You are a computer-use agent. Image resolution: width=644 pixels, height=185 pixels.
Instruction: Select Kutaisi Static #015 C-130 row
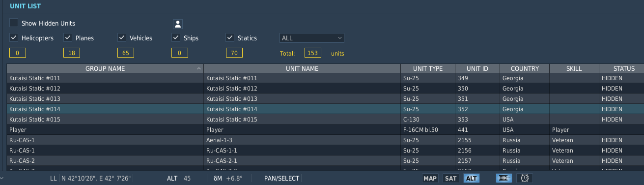pyautogui.click(x=325, y=120)
